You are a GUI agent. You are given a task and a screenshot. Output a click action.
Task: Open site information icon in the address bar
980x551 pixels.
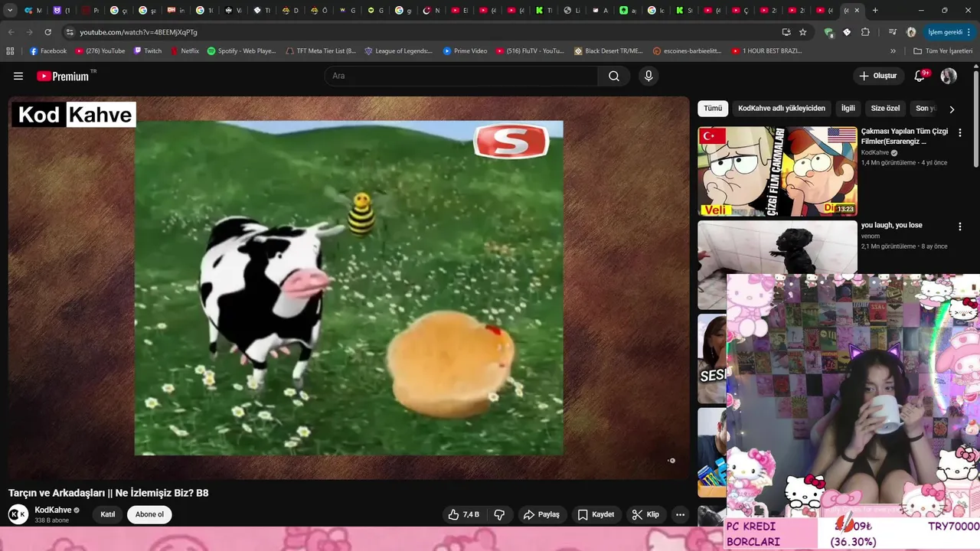click(x=70, y=32)
